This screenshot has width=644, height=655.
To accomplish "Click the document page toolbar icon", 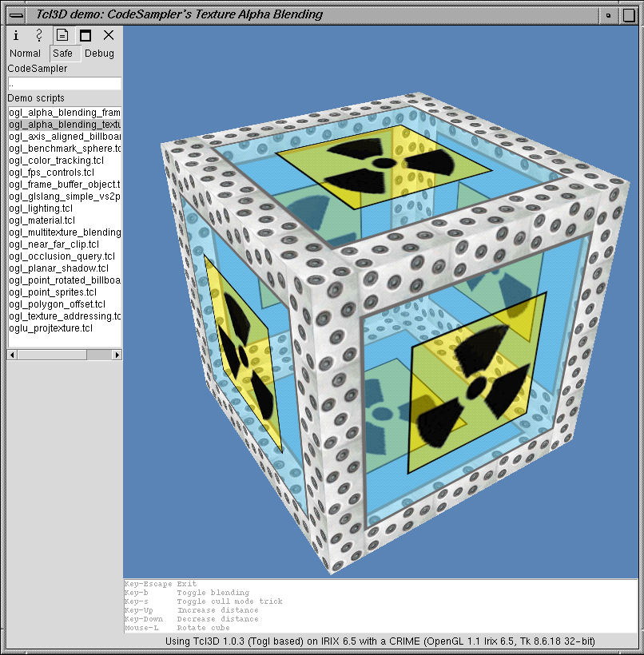I will click(x=62, y=35).
